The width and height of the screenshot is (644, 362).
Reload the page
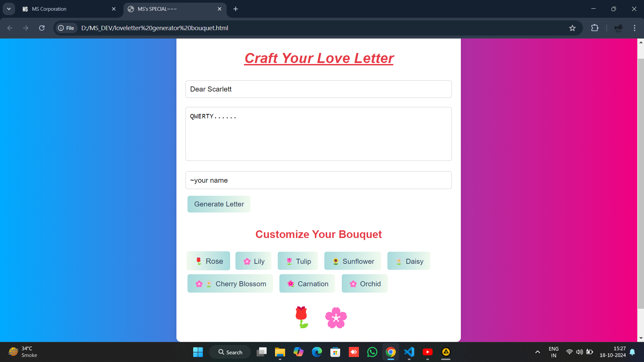(42, 28)
